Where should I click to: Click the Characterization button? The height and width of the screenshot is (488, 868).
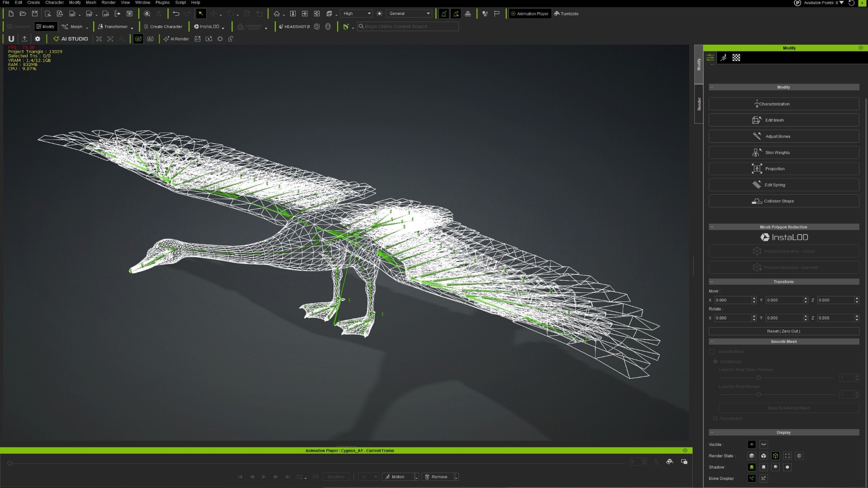click(783, 104)
